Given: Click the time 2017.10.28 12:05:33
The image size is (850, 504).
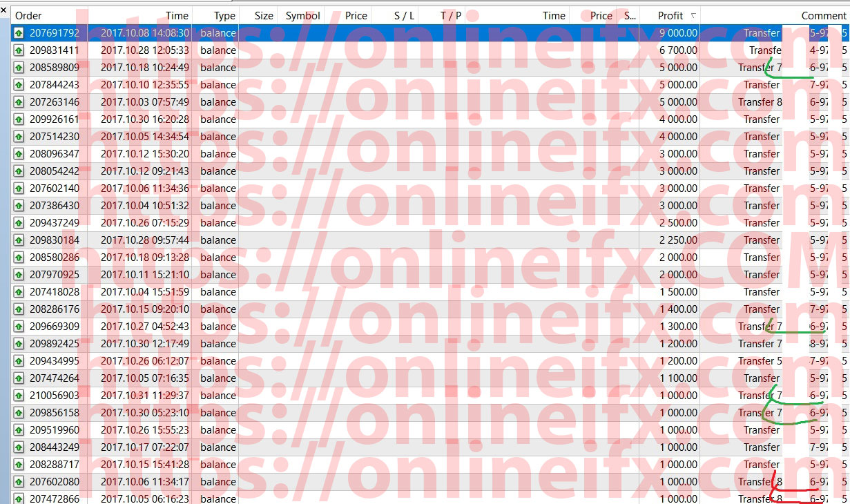Looking at the screenshot, I should pos(144,50).
